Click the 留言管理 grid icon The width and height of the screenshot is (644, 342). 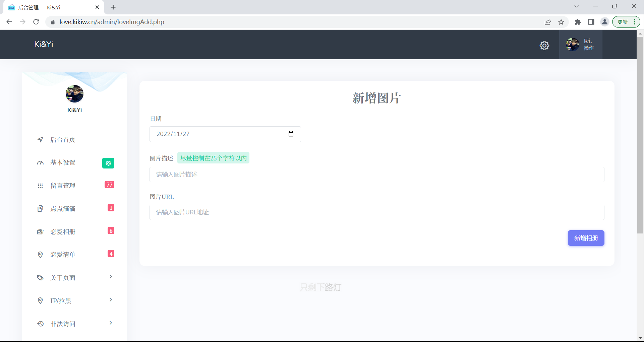point(40,186)
